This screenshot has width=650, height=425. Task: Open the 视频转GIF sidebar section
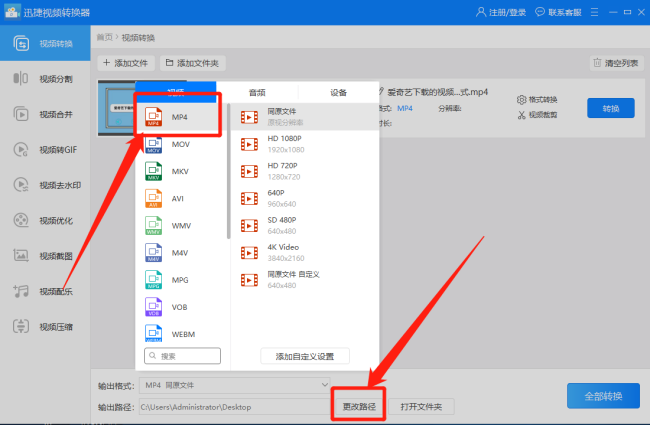45,150
